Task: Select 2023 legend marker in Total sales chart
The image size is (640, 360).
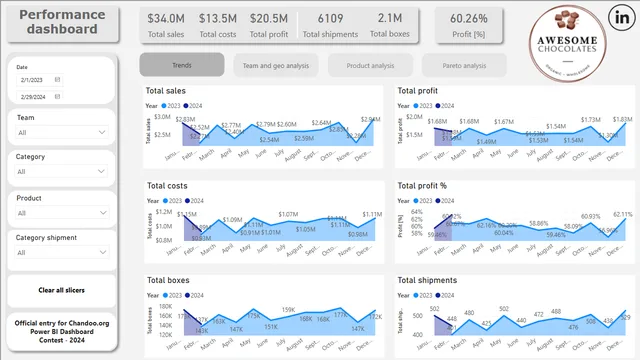Action: tap(164, 106)
